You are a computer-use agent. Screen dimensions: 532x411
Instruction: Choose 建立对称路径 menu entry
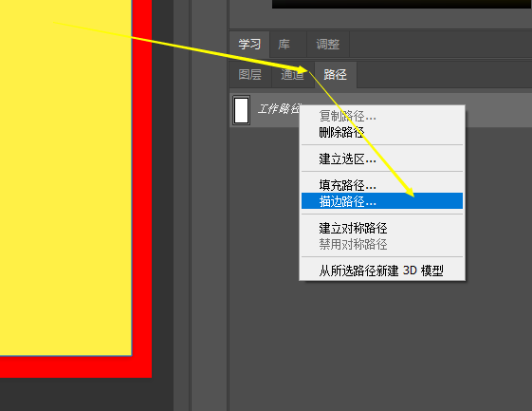pos(382,228)
